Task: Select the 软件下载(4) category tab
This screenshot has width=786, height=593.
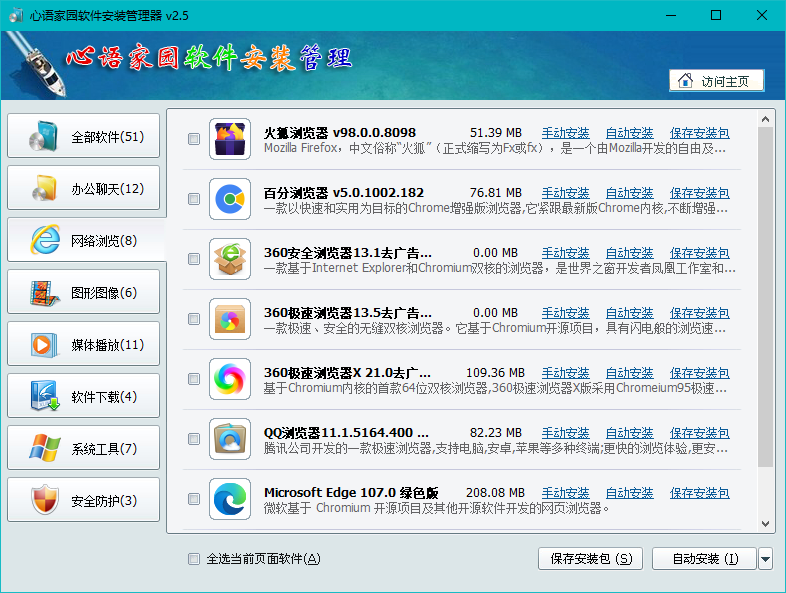Action: pos(84,396)
